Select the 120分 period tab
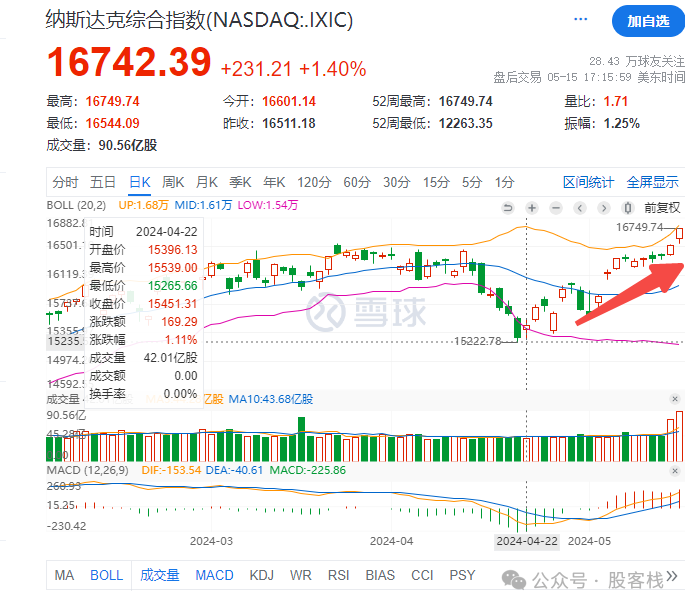Screen dimensions: 685x607 [x=314, y=182]
